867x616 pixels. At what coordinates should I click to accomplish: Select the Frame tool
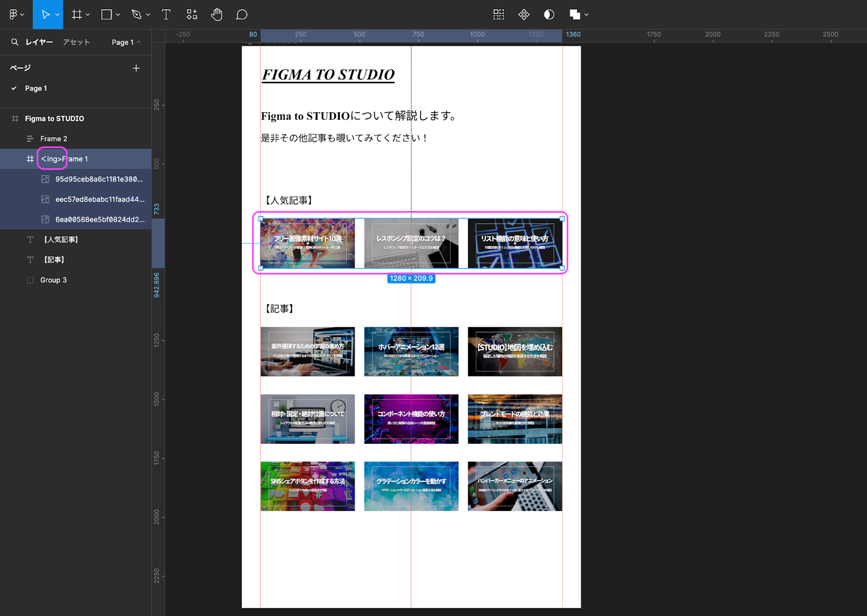pyautogui.click(x=77, y=15)
